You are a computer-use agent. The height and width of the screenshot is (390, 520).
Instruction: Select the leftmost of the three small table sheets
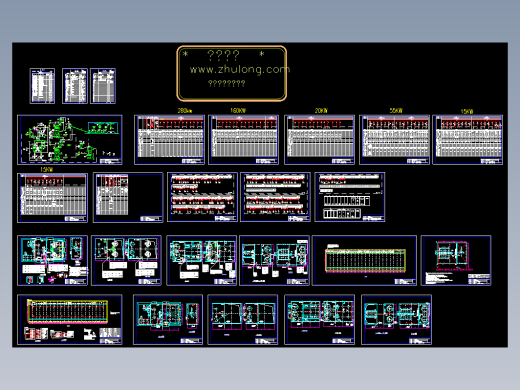point(42,86)
